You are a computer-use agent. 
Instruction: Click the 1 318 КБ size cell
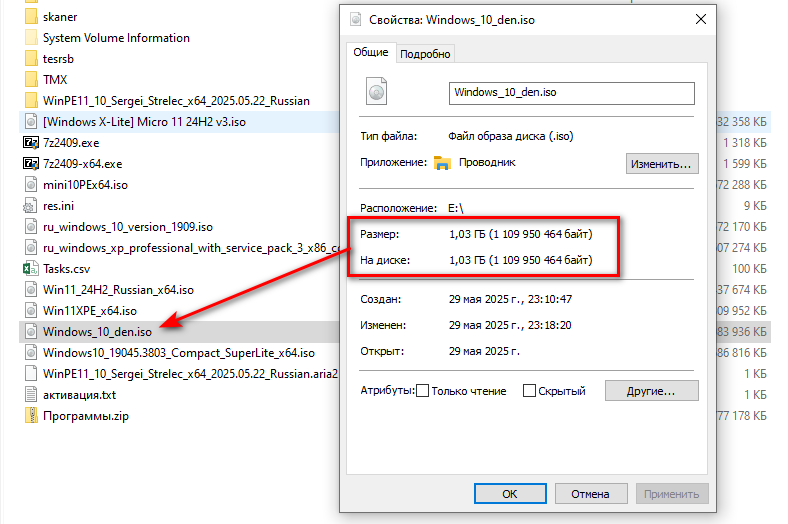coord(745,143)
